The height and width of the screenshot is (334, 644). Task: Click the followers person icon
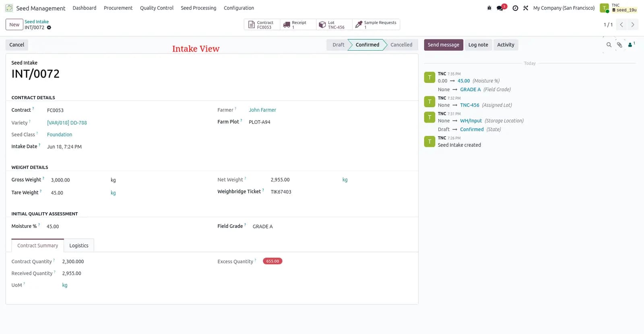(631, 44)
